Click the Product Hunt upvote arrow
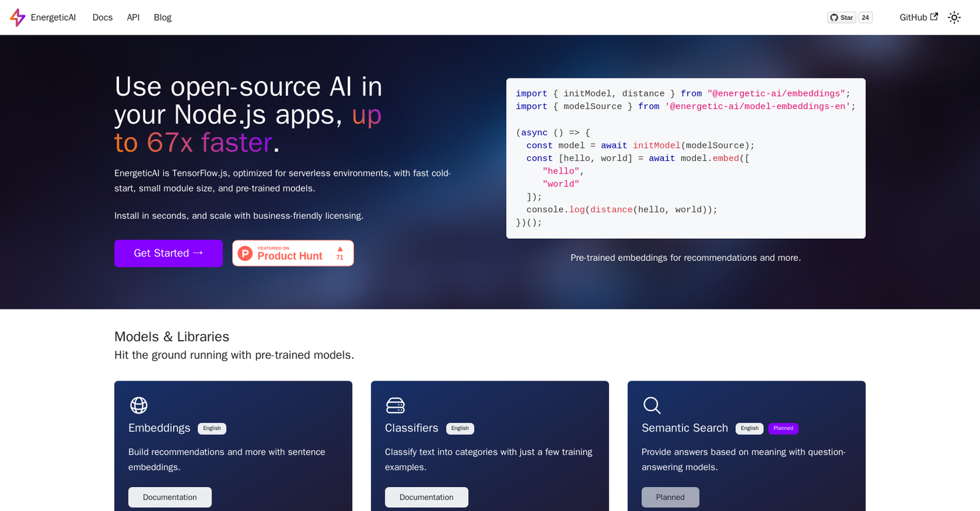Image resolution: width=980 pixels, height=511 pixels. pyautogui.click(x=340, y=250)
